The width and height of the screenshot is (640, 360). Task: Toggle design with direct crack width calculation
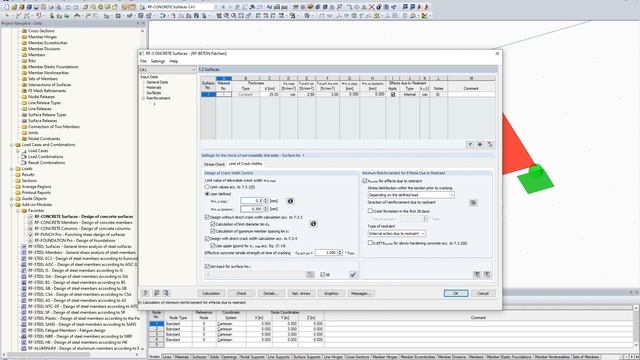pos(207,238)
